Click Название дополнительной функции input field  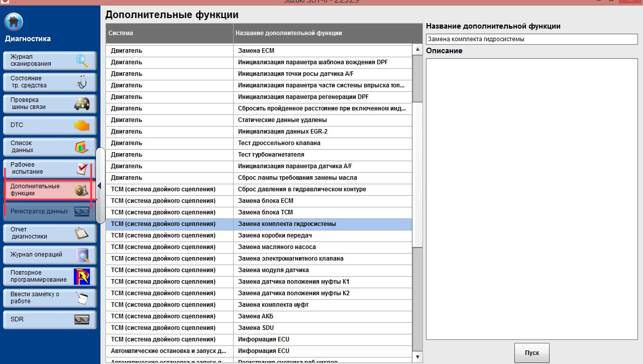531,39
